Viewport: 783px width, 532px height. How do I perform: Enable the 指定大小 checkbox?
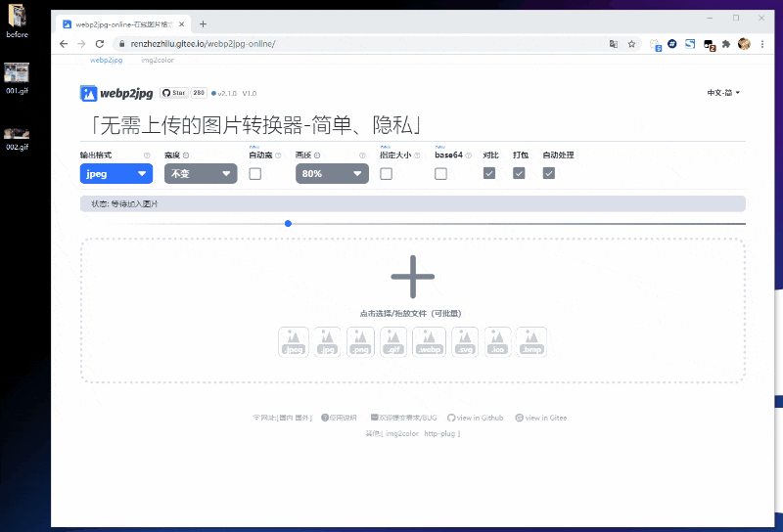(x=386, y=174)
